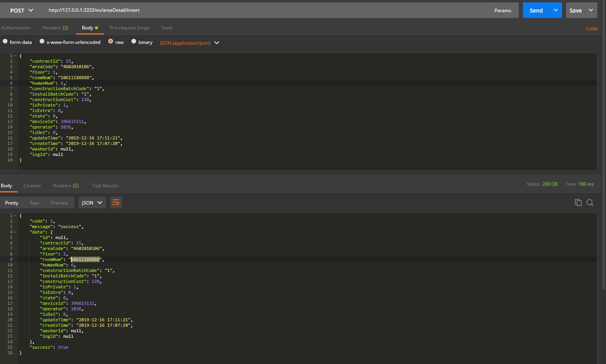This screenshot has width=606, height=364.
Task: Click "message": "success" in response
Action: coord(56,226)
